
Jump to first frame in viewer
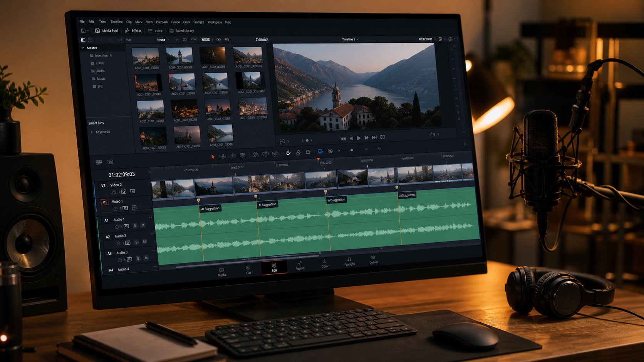343,138
